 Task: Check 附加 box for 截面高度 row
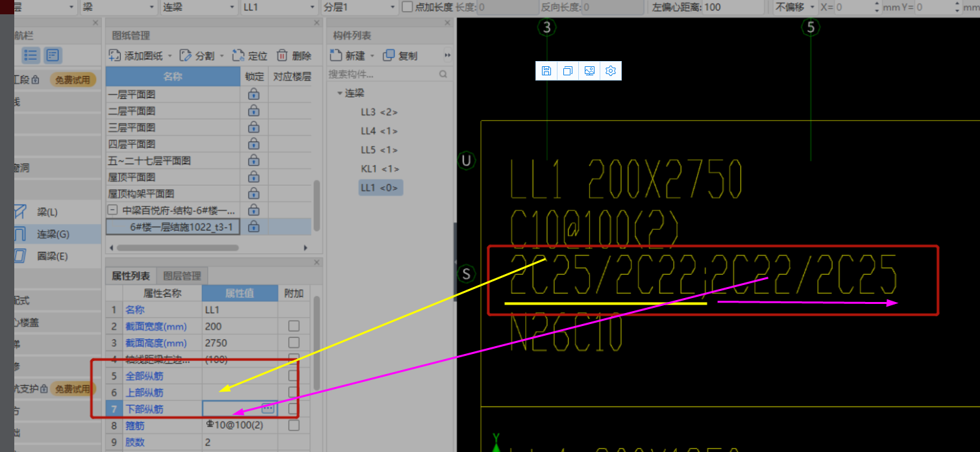click(x=294, y=342)
